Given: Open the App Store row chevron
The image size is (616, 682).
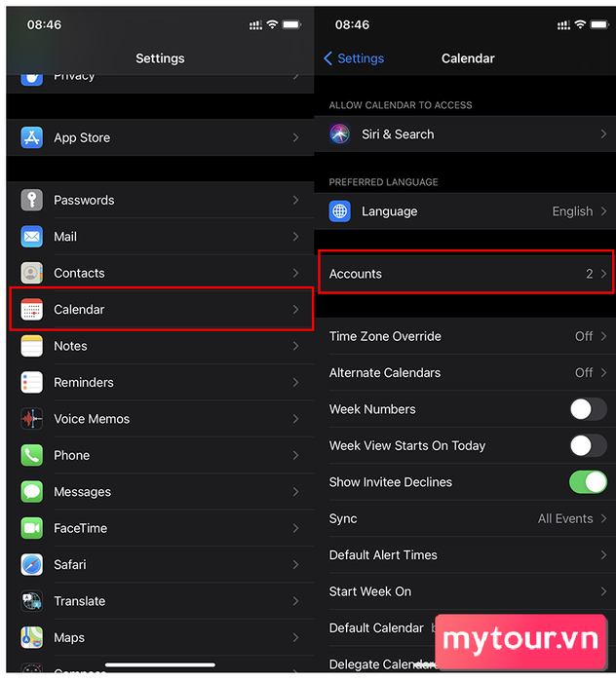Looking at the screenshot, I should tap(296, 137).
